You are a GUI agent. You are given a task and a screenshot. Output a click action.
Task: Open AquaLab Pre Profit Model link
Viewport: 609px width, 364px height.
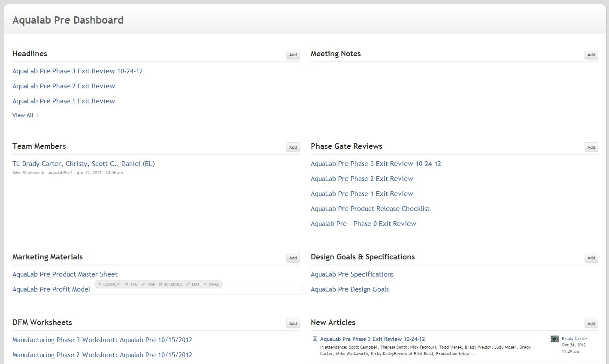click(x=52, y=289)
